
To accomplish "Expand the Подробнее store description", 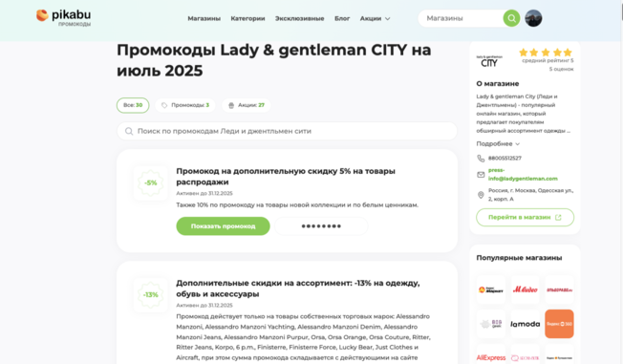I will click(x=498, y=143).
